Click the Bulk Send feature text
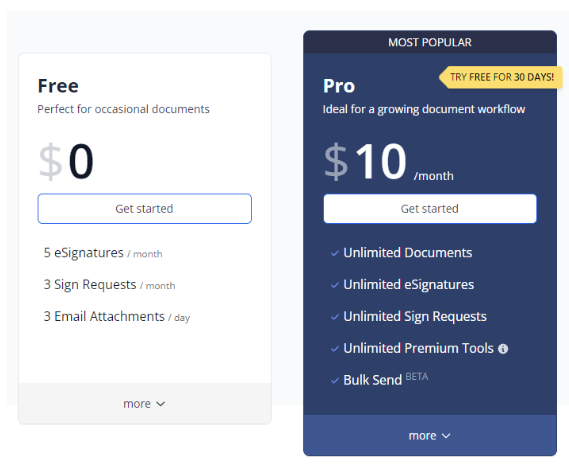Image resolution: width=569 pixels, height=466 pixels. click(372, 380)
